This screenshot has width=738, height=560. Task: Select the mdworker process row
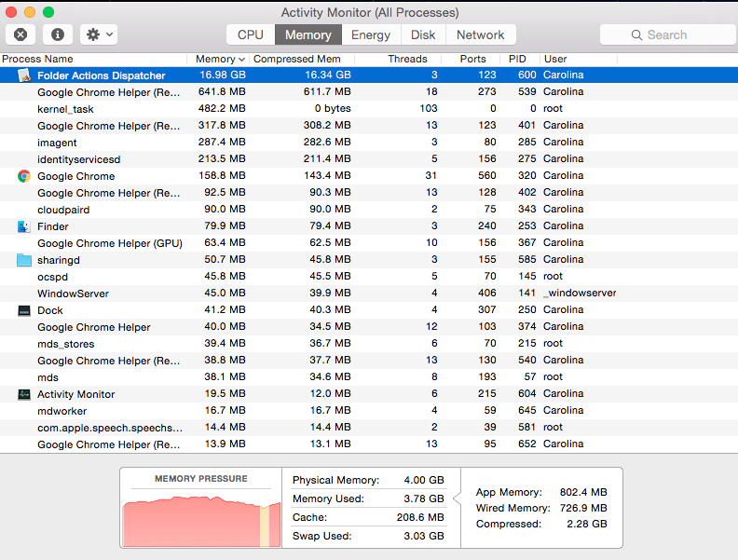tap(369, 411)
